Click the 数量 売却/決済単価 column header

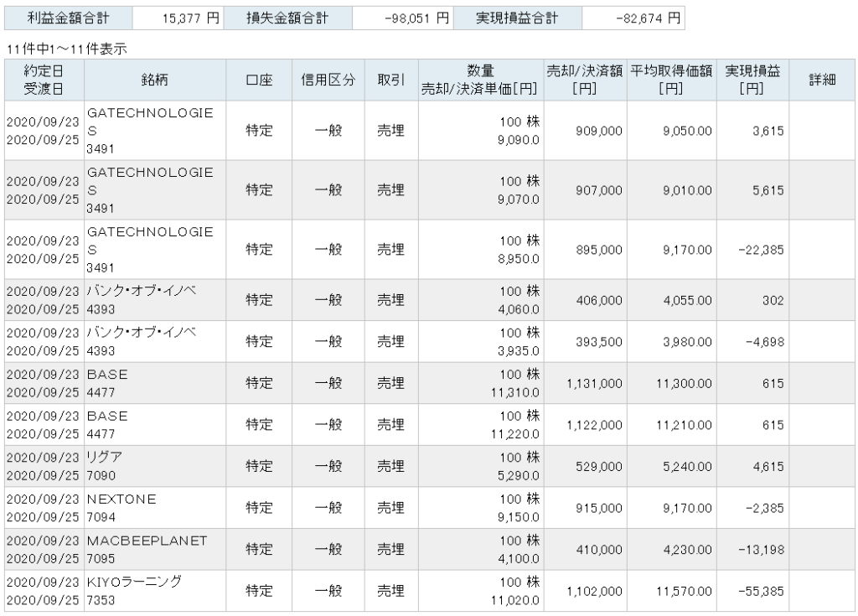coord(480,80)
